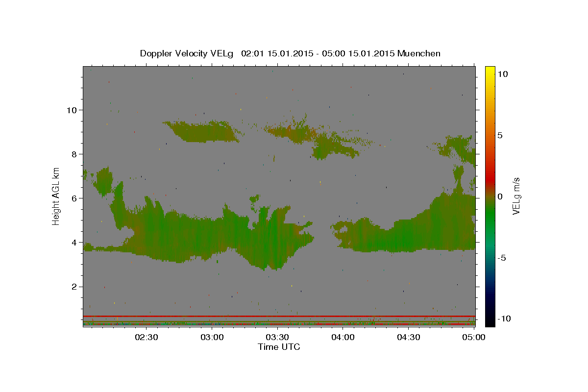Screen dimensions: 588x392
Task: Click the black bottom of the colorbar
Action: click(x=490, y=321)
